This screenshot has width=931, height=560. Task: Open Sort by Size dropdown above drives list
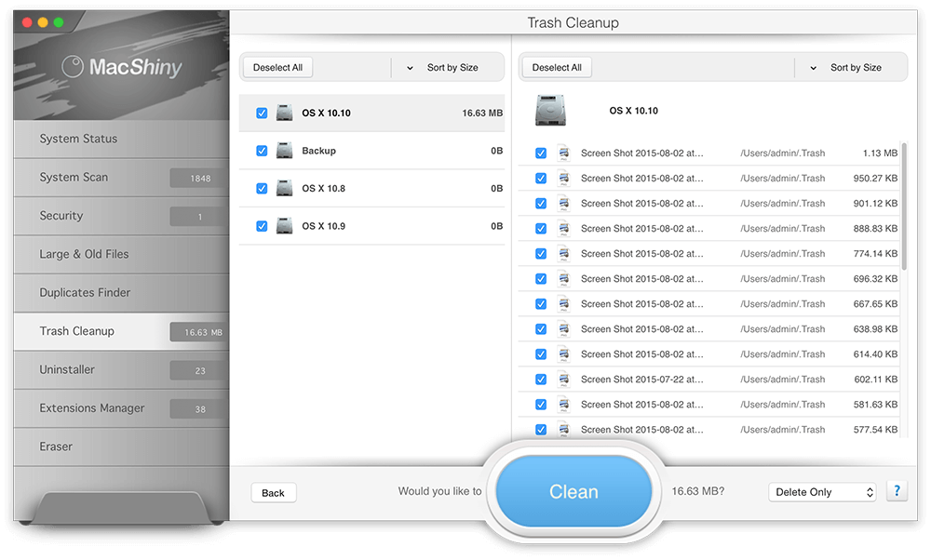(448, 68)
